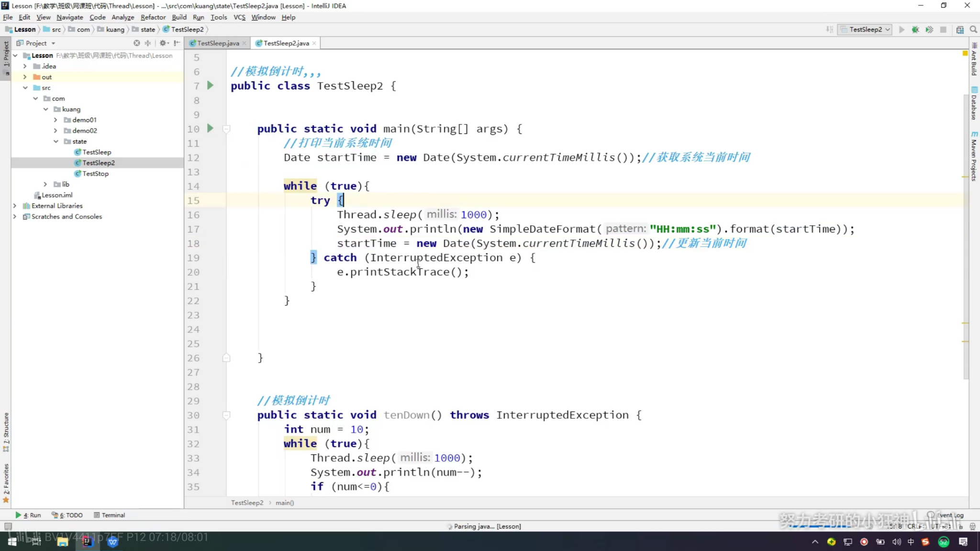Hide the Project tool window
Image resolution: width=980 pixels, height=551 pixels.
coord(177,43)
